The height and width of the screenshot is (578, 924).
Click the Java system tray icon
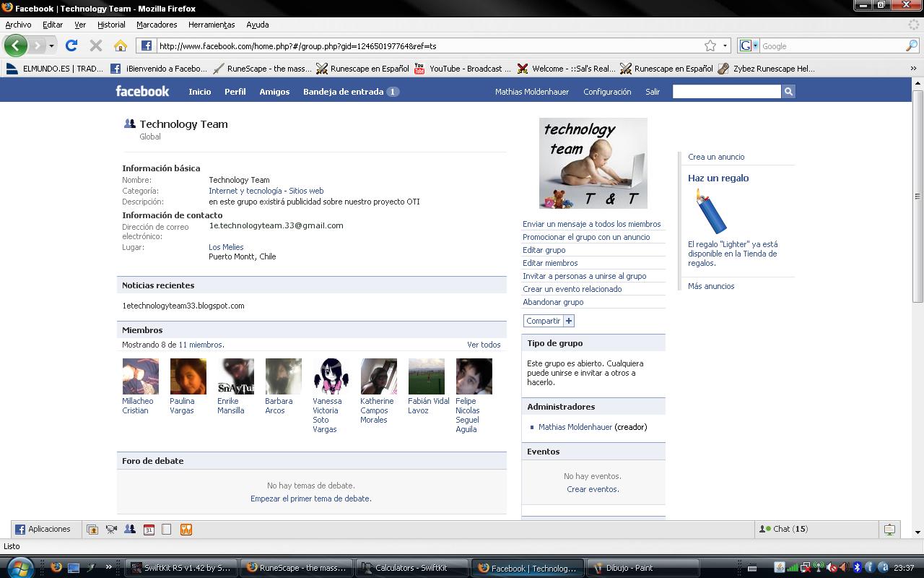(779, 568)
